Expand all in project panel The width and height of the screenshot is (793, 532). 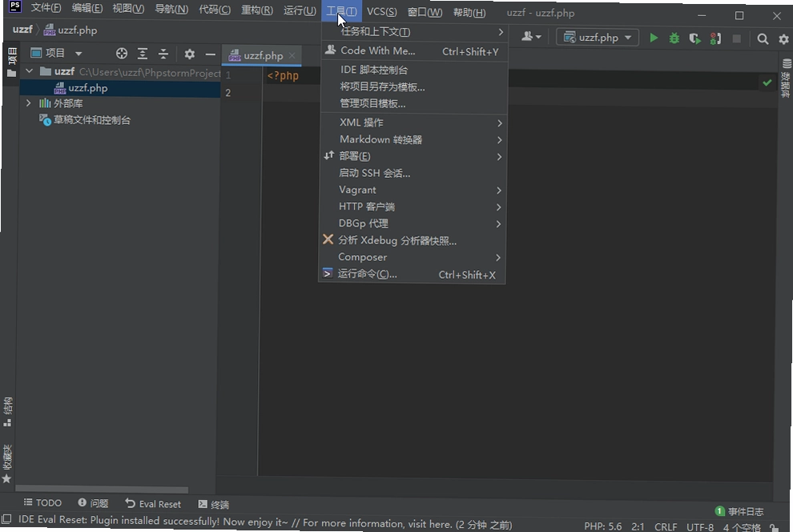(x=143, y=54)
